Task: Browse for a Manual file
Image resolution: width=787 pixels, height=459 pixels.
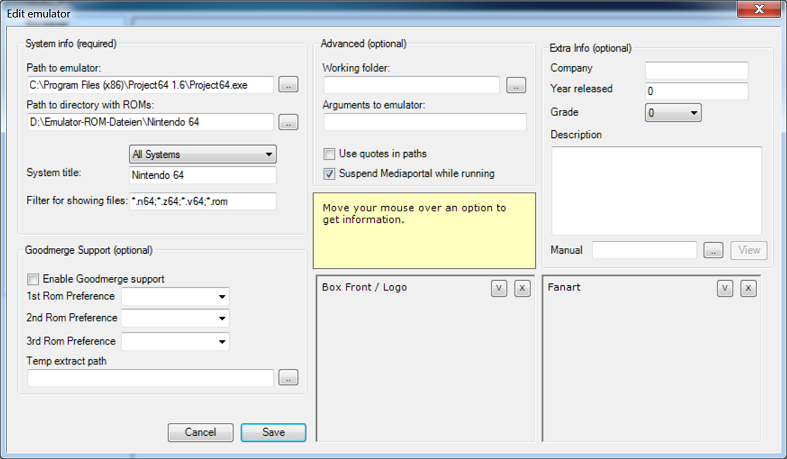Action: 713,250
